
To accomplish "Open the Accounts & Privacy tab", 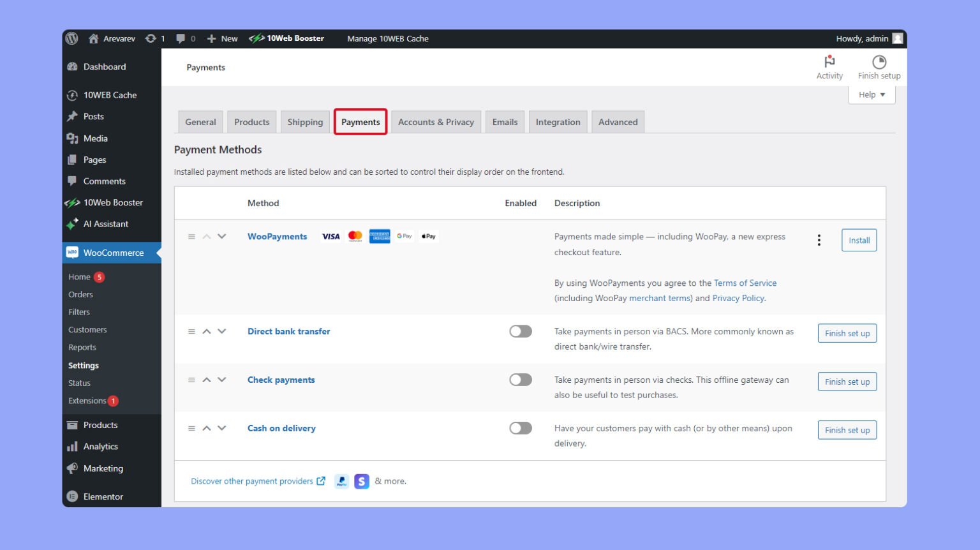I will click(436, 122).
